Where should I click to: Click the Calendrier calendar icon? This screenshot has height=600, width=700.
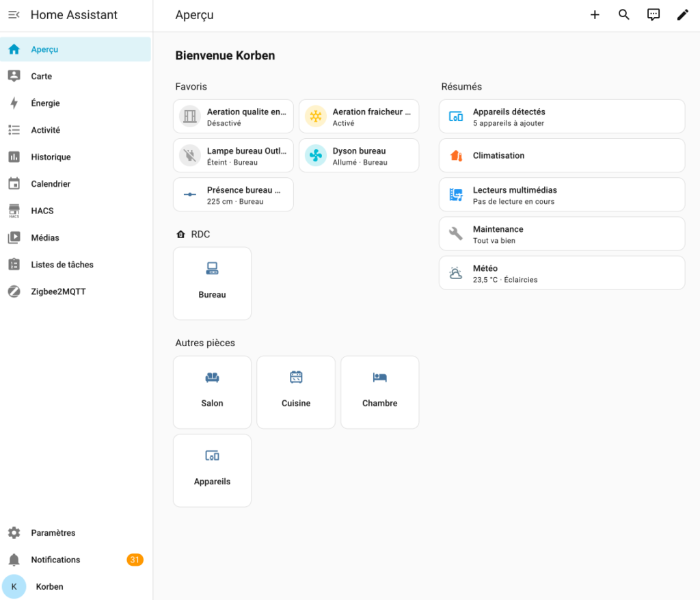(x=14, y=183)
